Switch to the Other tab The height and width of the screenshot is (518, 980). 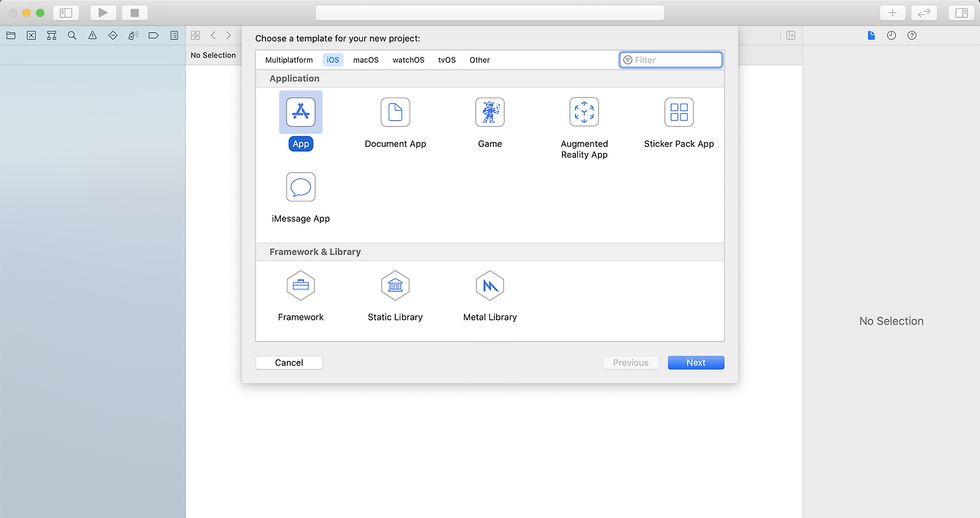point(480,60)
